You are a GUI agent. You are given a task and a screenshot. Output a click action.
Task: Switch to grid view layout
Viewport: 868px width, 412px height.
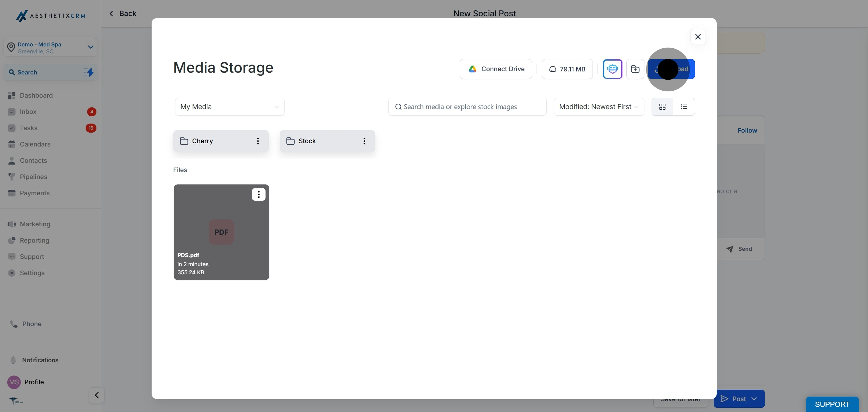[662, 107]
